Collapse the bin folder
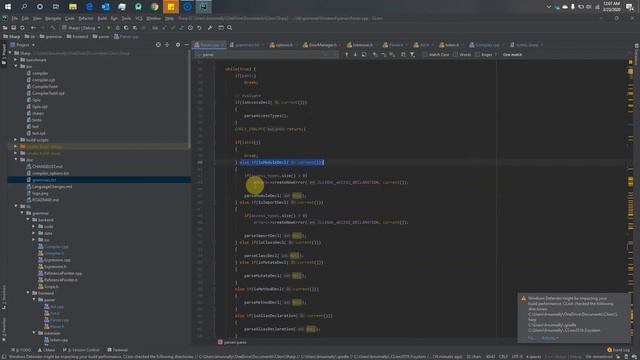 [x=16, y=66]
